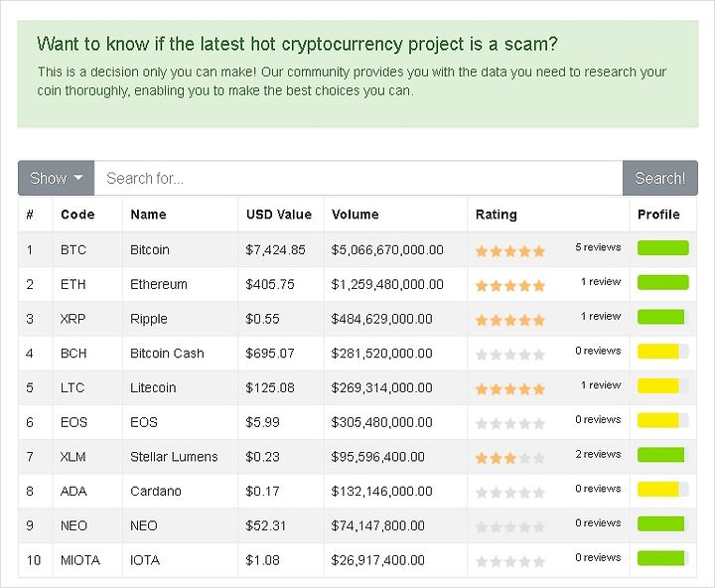Click the star rating for Bitcoin
Viewport: 715px width, 588px height.
click(510, 251)
